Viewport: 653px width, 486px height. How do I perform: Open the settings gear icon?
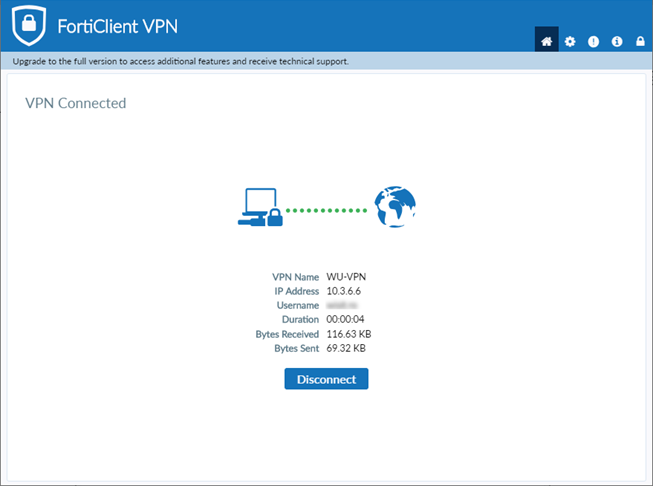(570, 42)
